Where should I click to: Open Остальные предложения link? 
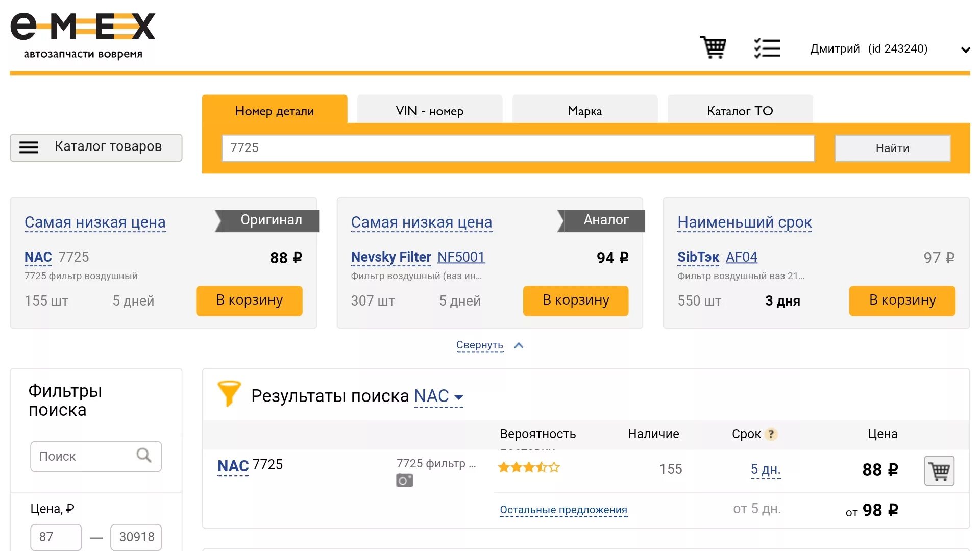pos(563,510)
